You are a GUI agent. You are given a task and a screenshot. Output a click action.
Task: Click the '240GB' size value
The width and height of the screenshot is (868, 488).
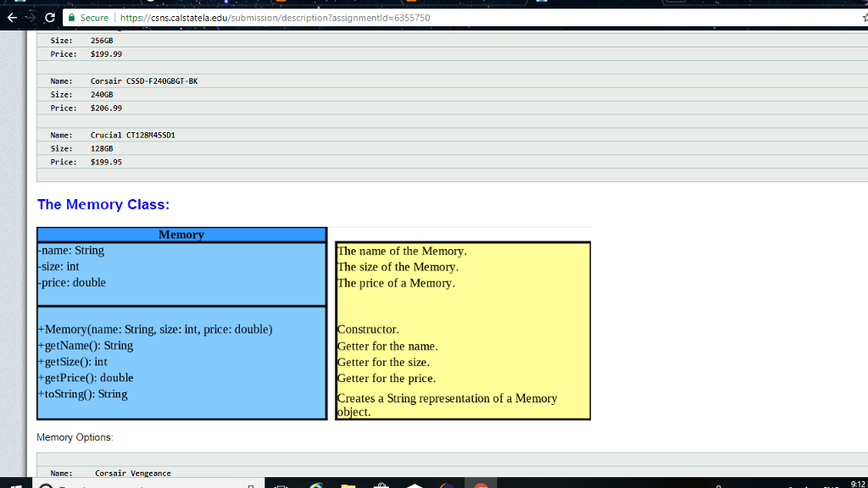[x=102, y=95]
